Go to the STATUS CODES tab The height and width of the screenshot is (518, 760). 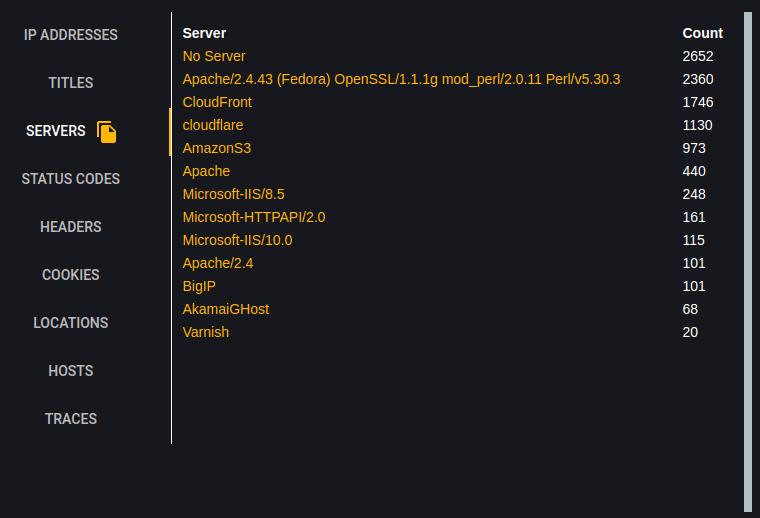(71, 179)
